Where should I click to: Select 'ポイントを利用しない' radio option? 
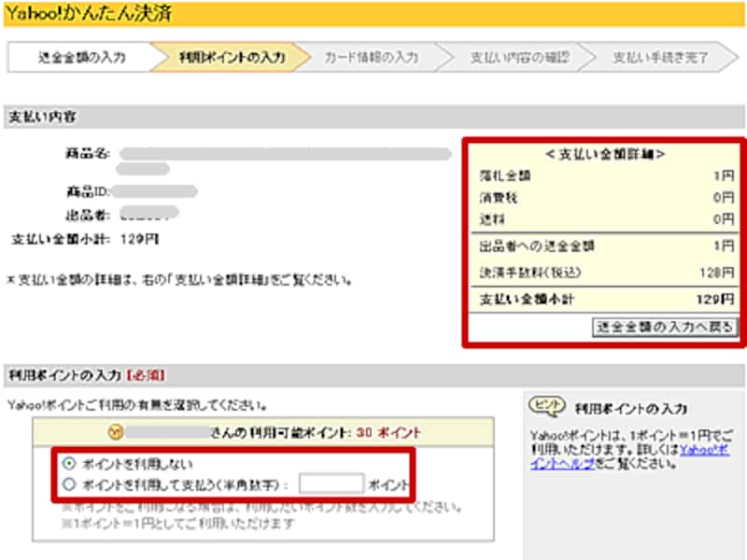(x=69, y=463)
